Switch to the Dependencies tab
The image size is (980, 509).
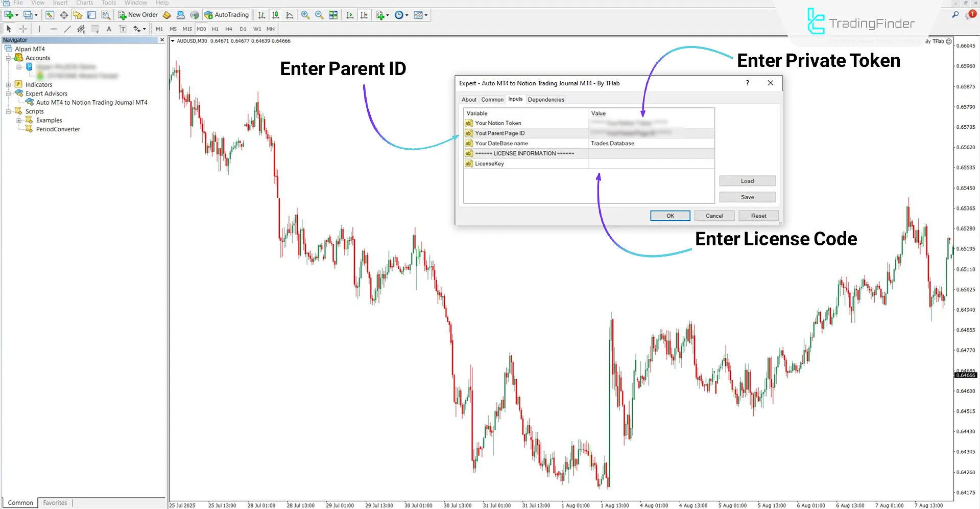point(546,99)
